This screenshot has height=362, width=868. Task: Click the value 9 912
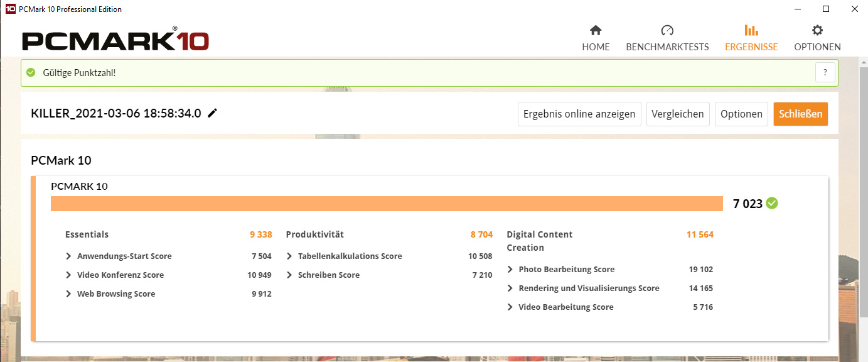click(x=261, y=293)
